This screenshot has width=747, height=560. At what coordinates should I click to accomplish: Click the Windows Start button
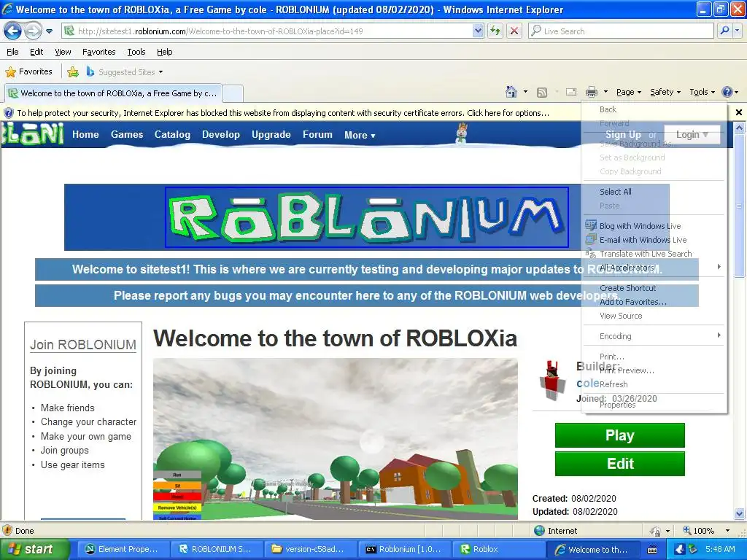click(x=34, y=549)
